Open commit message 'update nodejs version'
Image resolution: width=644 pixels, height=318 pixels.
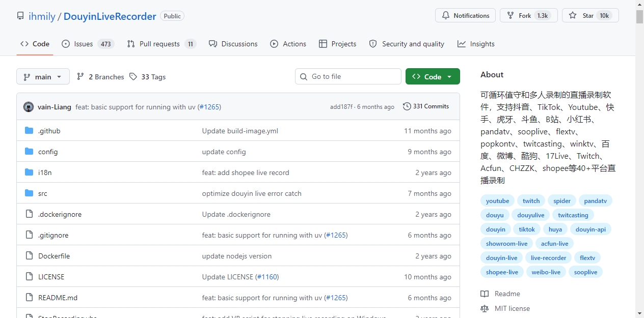click(237, 256)
